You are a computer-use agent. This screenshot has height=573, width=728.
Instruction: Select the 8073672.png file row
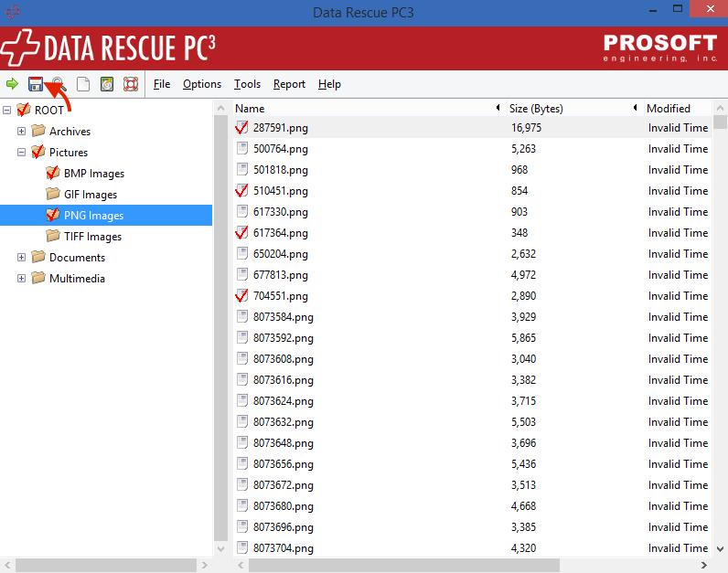(x=472, y=485)
